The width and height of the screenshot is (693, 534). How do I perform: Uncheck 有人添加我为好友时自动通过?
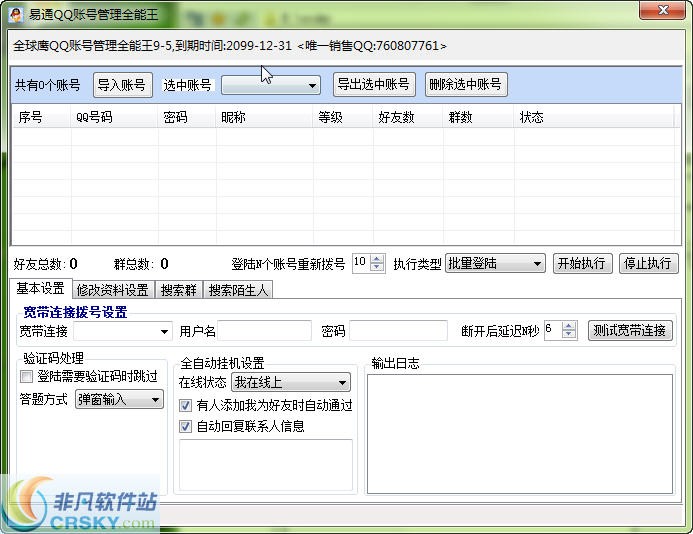pyautogui.click(x=185, y=405)
